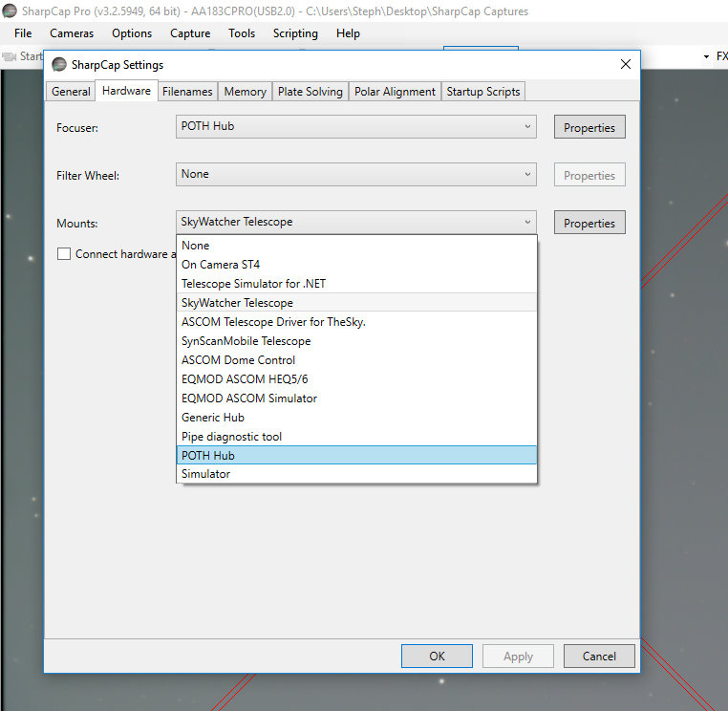
Task: Click the SharpCap Pro title bar icon
Action: [x=10, y=11]
